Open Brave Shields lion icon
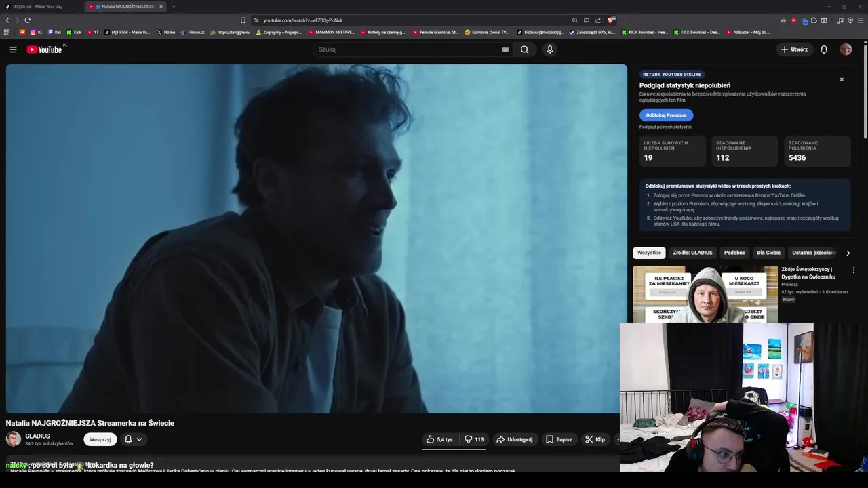Screen dimensions: 868x488 point(611,20)
